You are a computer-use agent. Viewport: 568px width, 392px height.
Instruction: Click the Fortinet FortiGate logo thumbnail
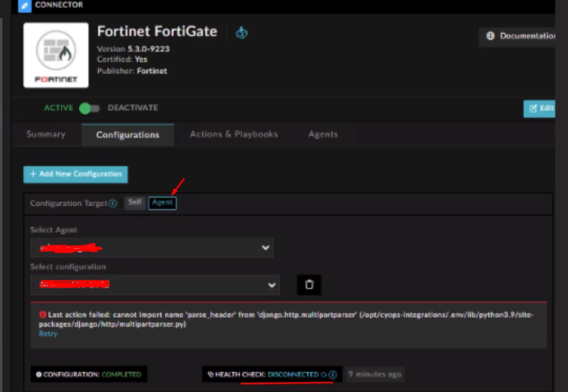coord(56,55)
